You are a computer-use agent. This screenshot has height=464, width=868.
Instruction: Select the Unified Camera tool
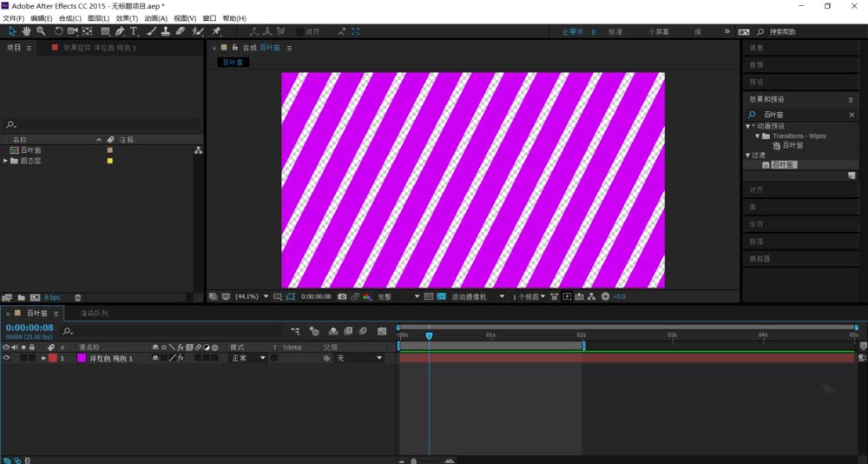click(x=73, y=31)
